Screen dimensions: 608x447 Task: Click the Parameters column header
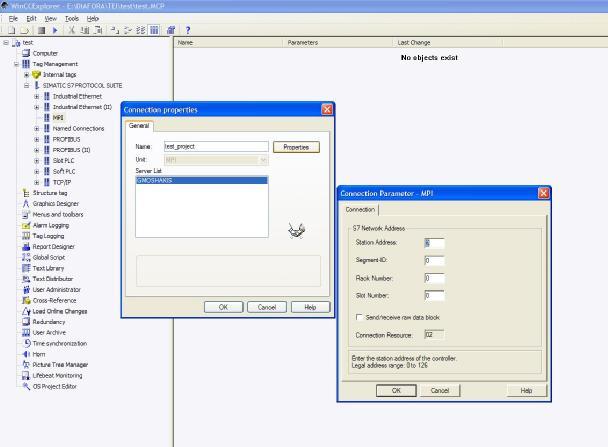click(337, 43)
